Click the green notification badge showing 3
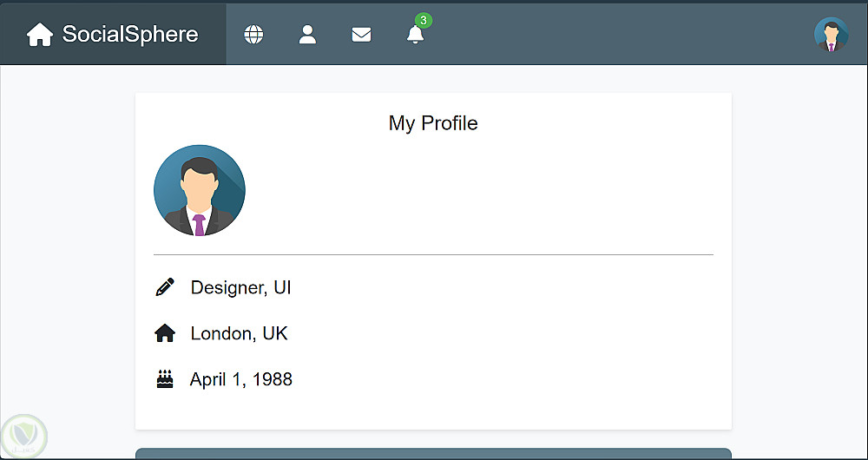The width and height of the screenshot is (868, 460). 424,20
